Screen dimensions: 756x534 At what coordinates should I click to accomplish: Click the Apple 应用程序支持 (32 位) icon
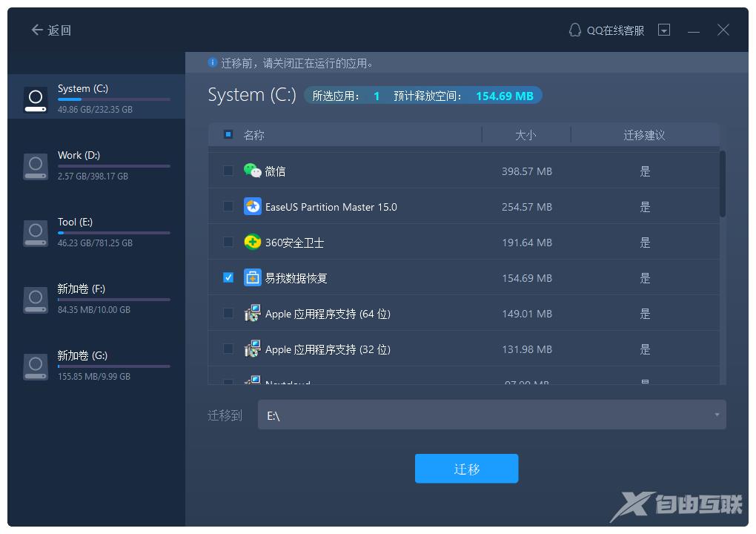point(253,349)
